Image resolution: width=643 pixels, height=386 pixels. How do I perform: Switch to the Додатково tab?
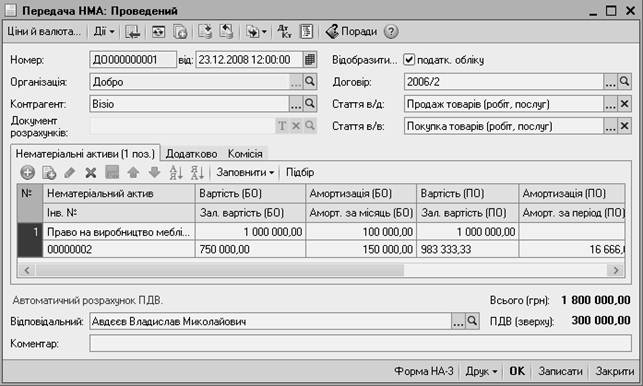pyautogui.click(x=192, y=154)
